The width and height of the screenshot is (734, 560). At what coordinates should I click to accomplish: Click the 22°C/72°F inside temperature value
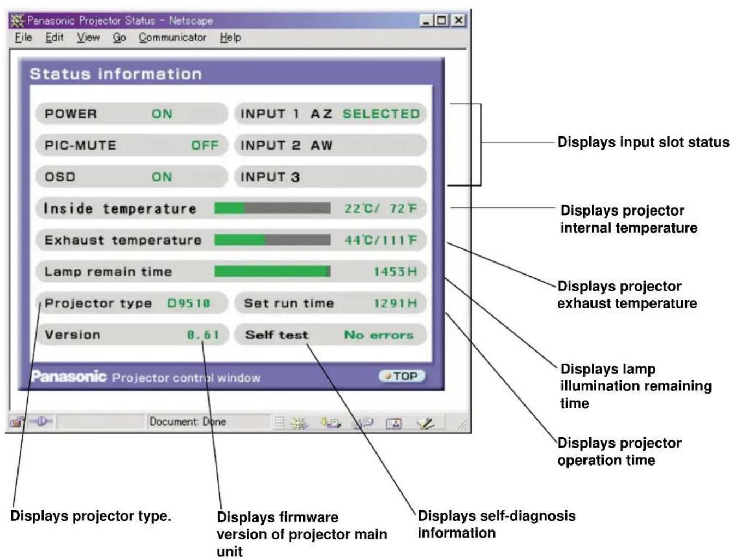(381, 208)
